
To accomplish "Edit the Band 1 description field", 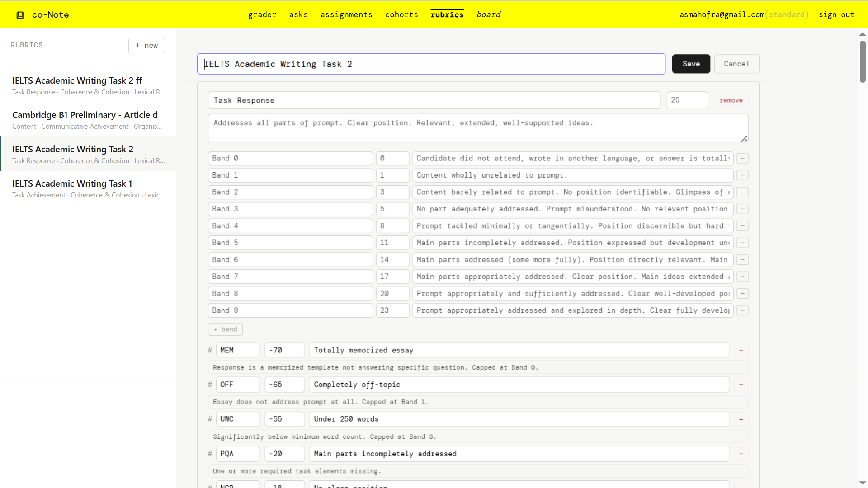I will tap(573, 175).
